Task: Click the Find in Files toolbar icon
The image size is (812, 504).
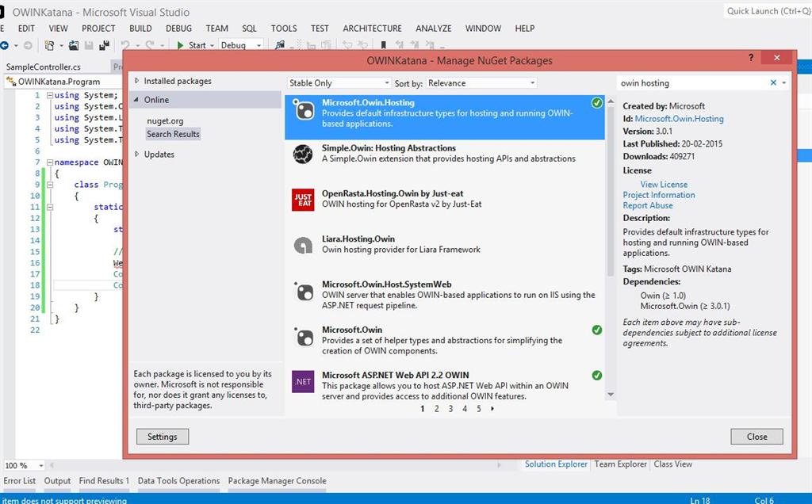Action: point(280,45)
